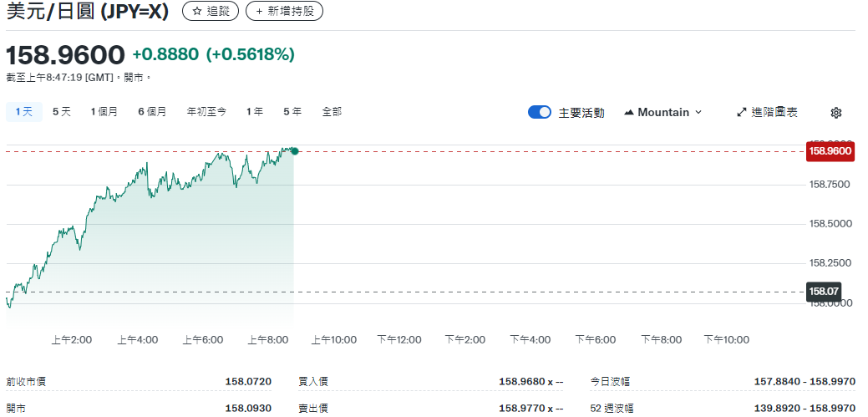Toggle the 主要活動 switch
868x417 pixels.
(x=540, y=112)
